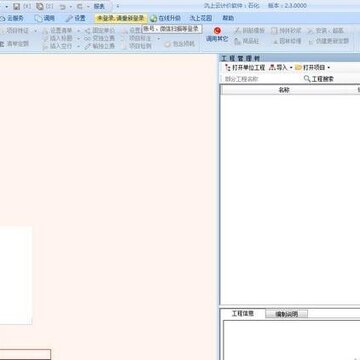Click the chain-link icon in ribbon middle row
The width and height of the screenshot is (360, 360).
(x=88, y=39)
